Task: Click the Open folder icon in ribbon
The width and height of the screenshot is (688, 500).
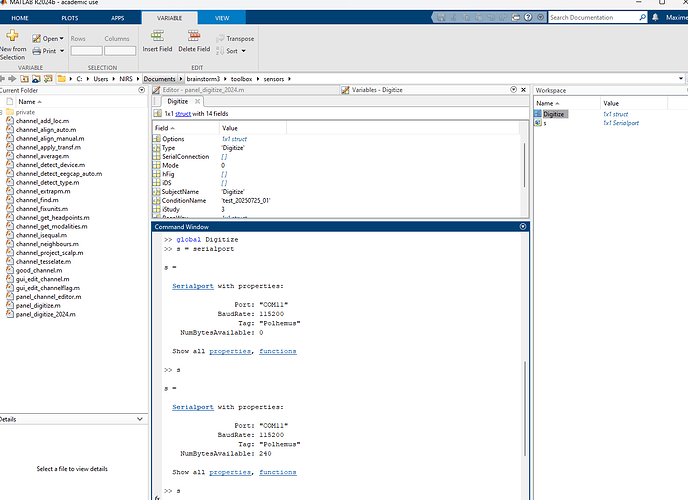Action: tap(36, 39)
